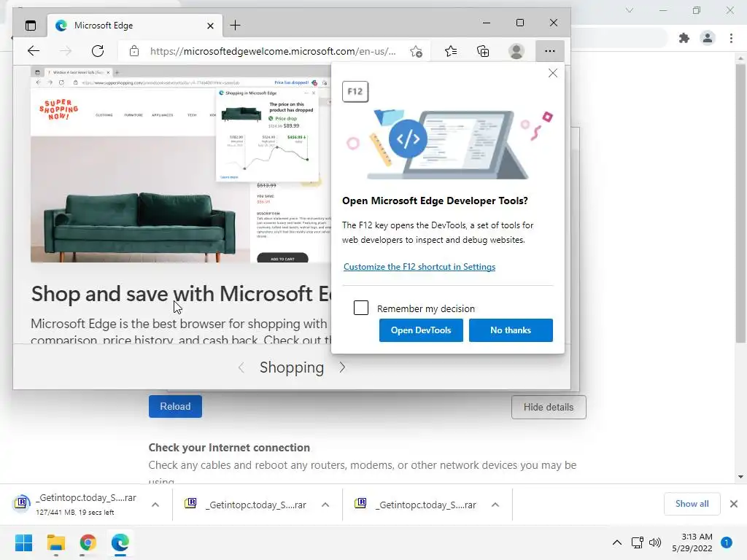The image size is (747, 560).
Task: Open Edge tab actions menu icon
Action: point(31,26)
